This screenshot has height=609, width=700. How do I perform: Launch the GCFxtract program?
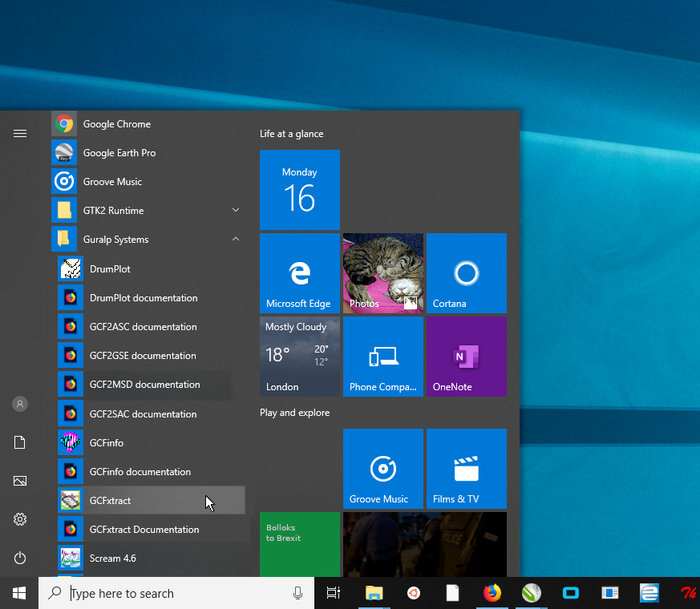[151, 501]
